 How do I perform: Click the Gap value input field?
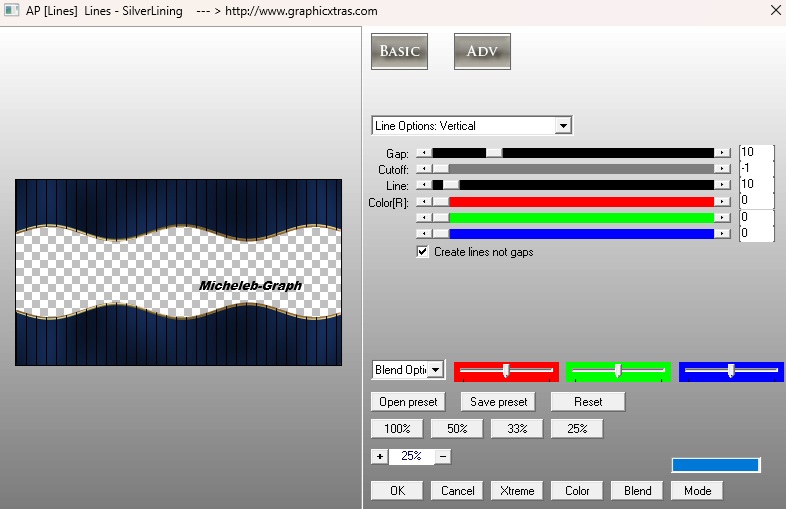[756, 153]
